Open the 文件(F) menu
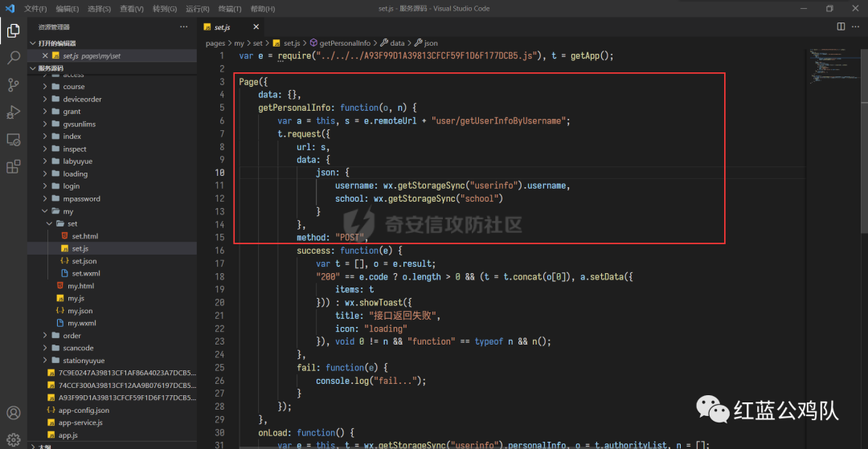868x449 pixels. click(x=36, y=9)
